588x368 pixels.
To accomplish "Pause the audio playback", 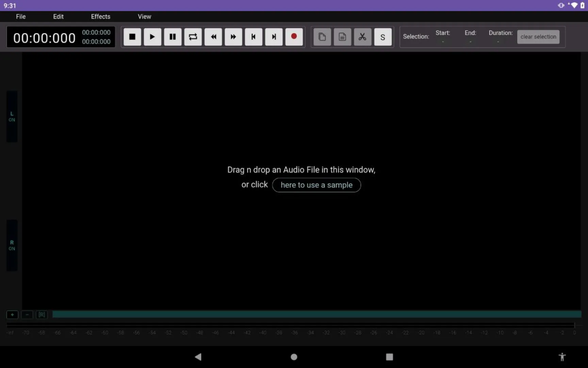I will pyautogui.click(x=173, y=37).
